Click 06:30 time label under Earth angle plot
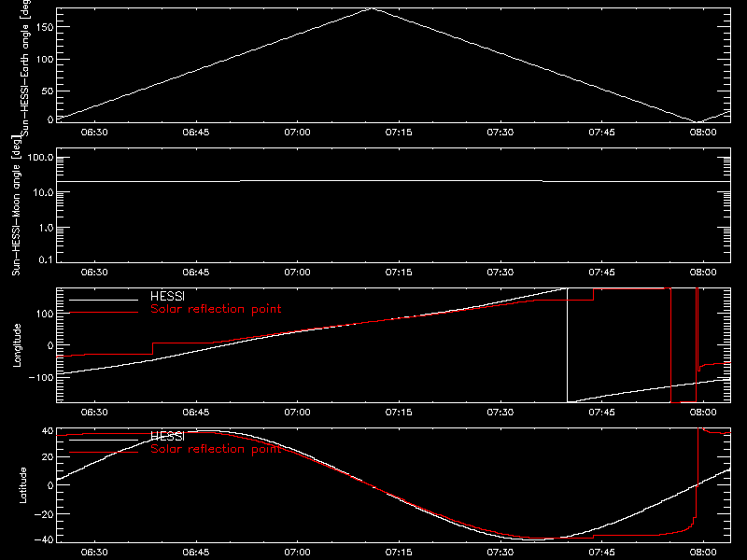747x560 pixels. point(94,133)
